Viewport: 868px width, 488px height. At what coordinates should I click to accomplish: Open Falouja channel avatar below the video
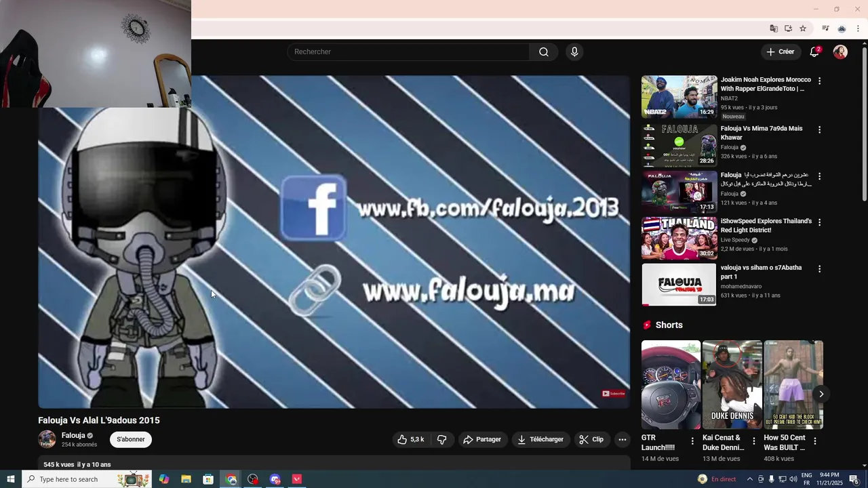(x=47, y=439)
